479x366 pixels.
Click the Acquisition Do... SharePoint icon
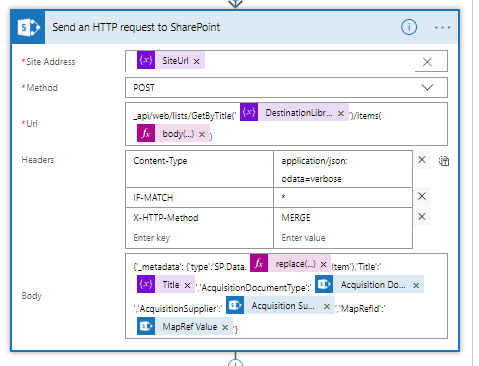click(x=324, y=284)
